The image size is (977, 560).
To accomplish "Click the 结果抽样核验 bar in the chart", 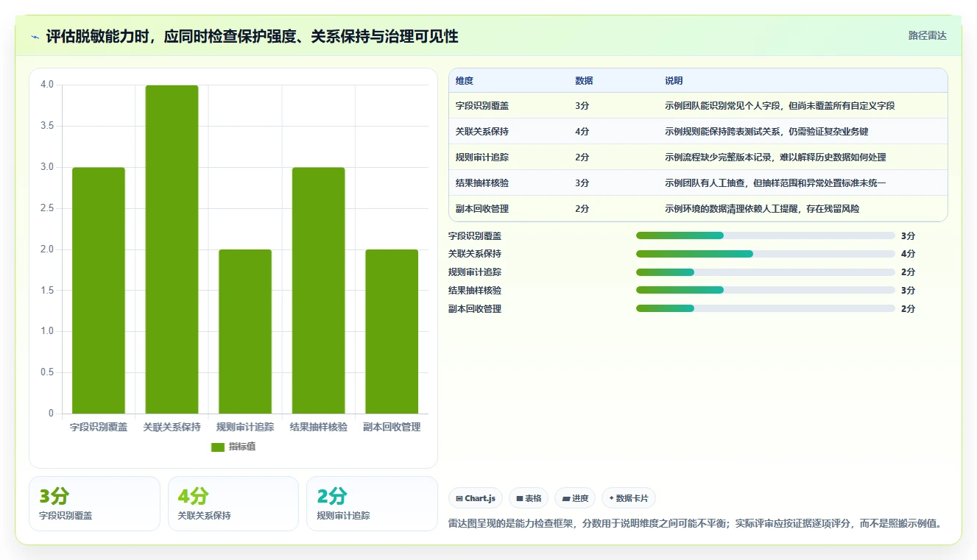I will coord(319,291).
